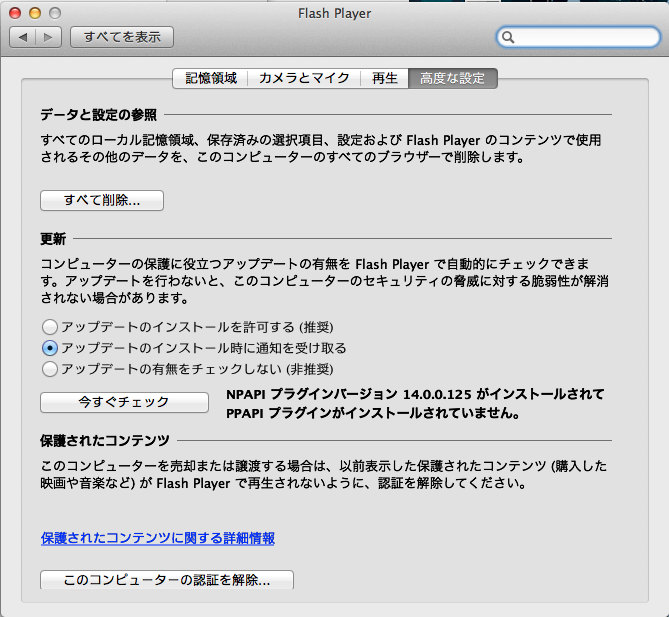This screenshot has height=617, width=669.
Task: Focus the search input field
Action: click(579, 37)
